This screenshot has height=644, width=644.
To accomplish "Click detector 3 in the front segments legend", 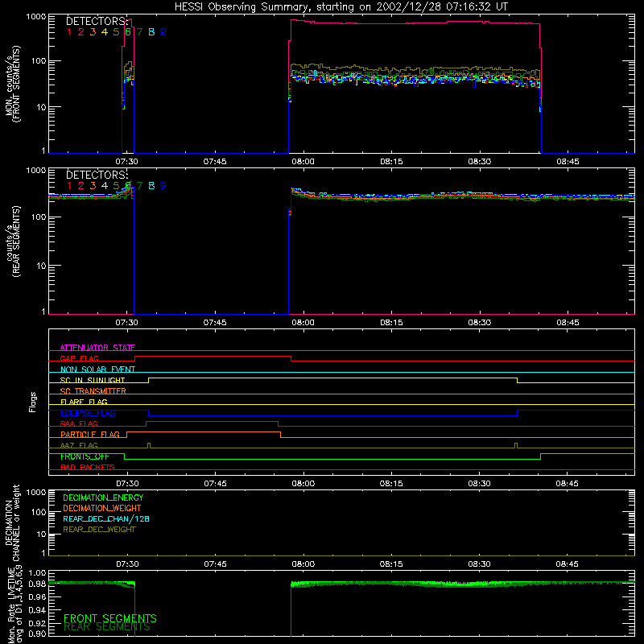I will (93, 32).
